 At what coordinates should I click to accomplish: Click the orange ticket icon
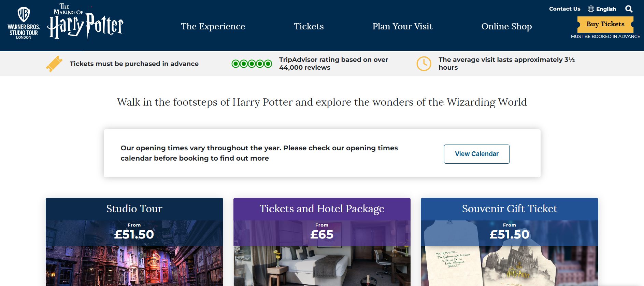click(54, 64)
